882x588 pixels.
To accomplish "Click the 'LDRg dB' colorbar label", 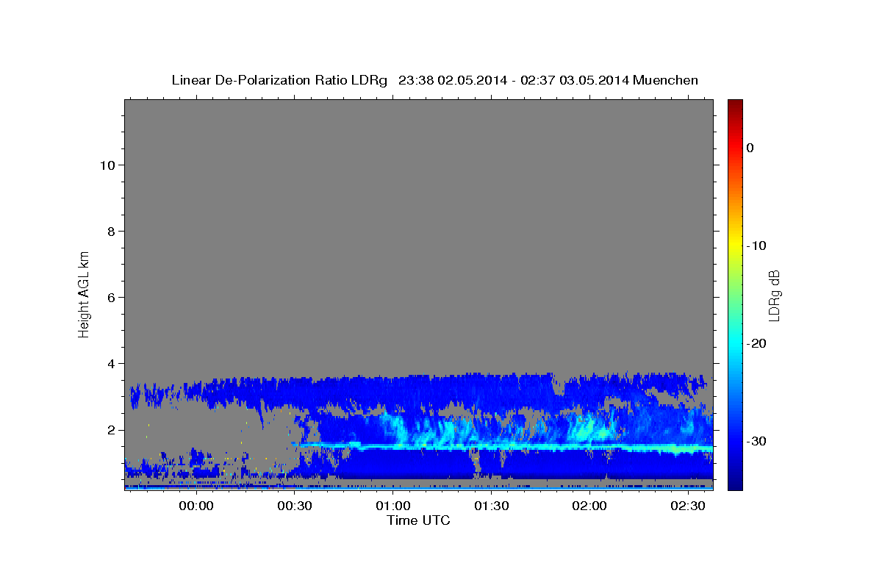I will point(774,295).
